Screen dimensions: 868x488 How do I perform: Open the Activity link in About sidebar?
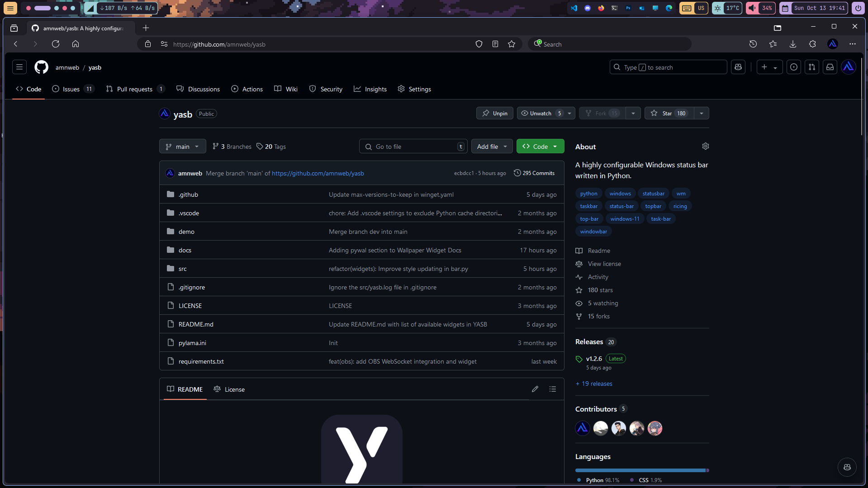point(598,277)
